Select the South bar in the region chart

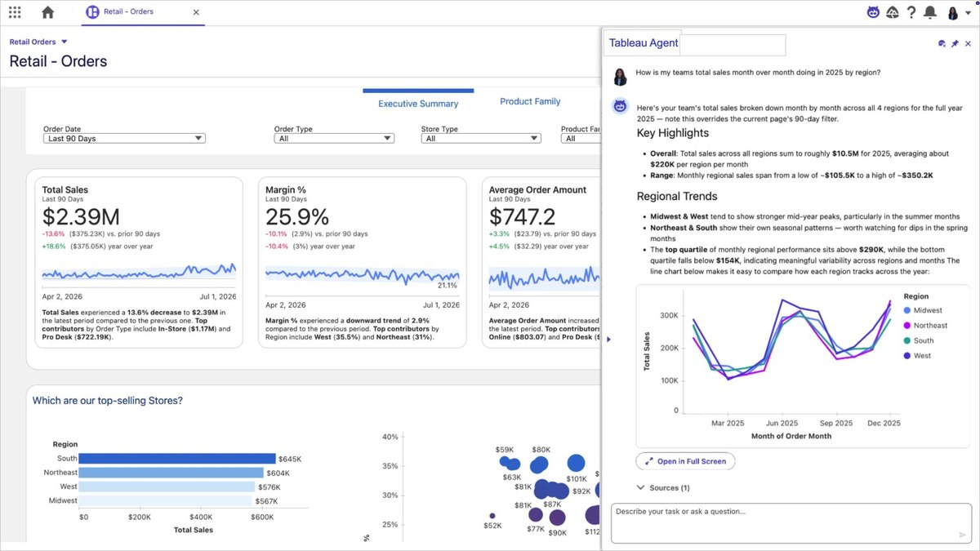pyautogui.click(x=177, y=459)
